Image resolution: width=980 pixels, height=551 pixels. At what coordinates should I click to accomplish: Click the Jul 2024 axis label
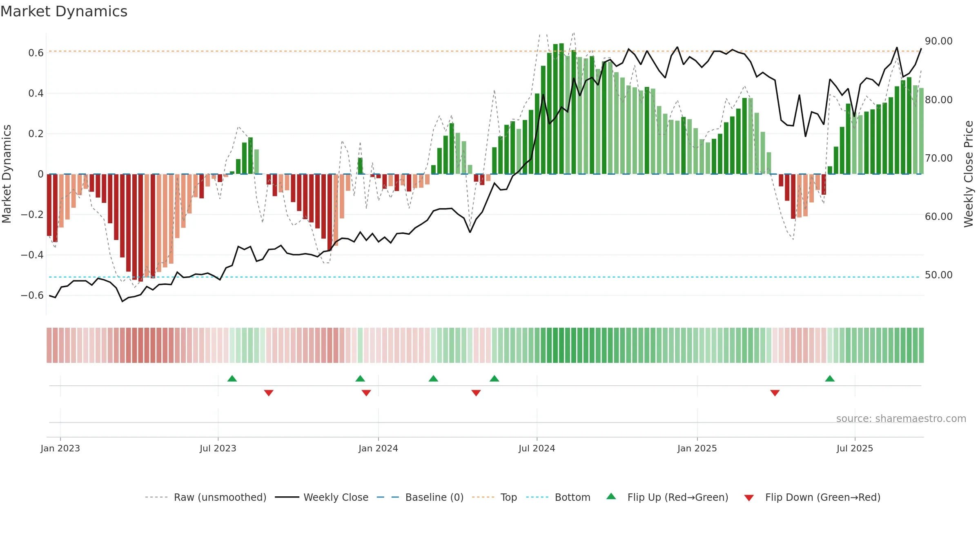[x=537, y=448]
